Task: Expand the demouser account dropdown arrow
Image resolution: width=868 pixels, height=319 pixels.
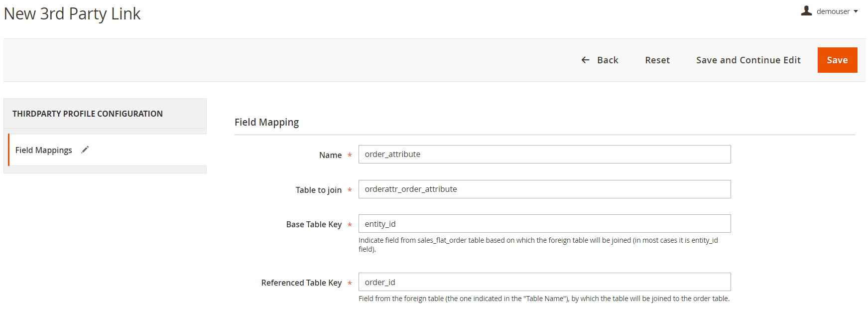Action: 856,11
